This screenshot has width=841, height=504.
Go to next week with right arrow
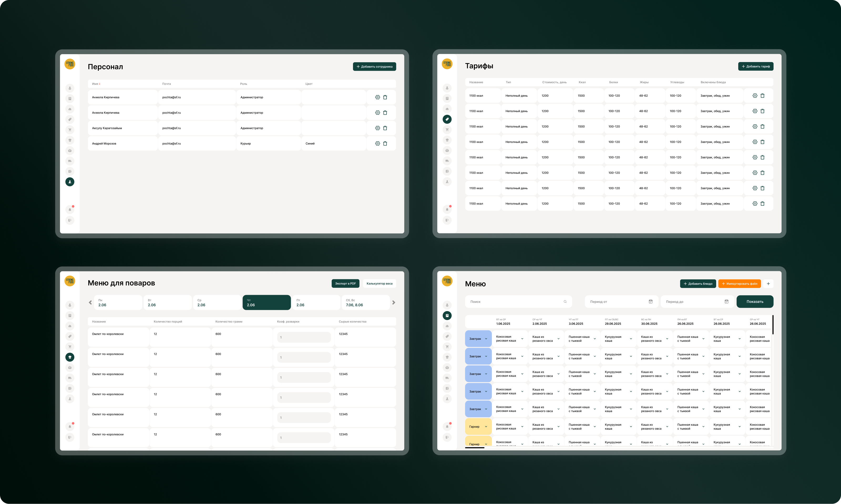394,302
